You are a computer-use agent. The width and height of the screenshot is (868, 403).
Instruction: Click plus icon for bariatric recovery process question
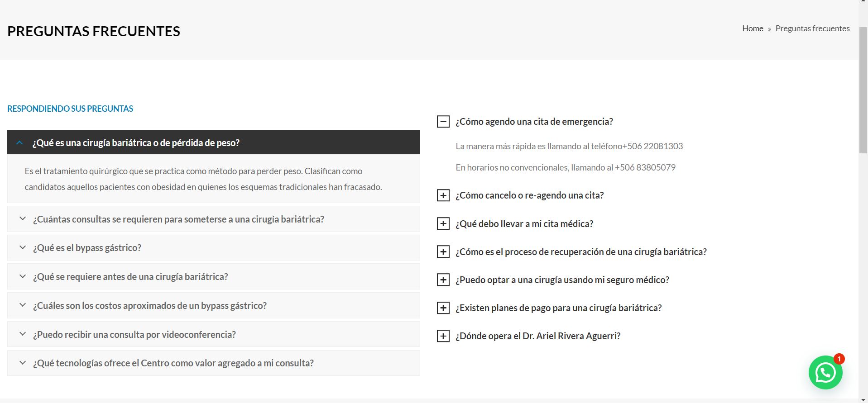443,251
